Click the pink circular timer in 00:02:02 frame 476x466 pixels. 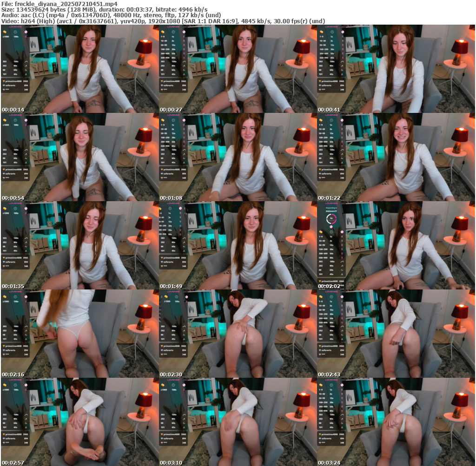coord(331,218)
